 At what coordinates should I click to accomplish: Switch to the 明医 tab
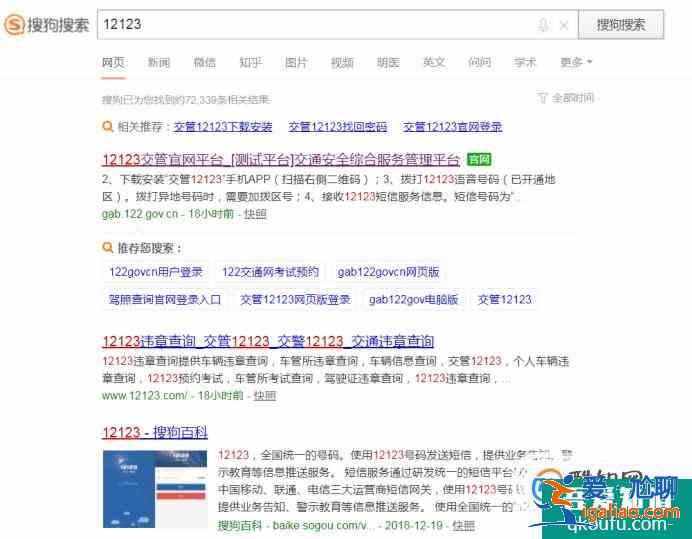(x=388, y=63)
